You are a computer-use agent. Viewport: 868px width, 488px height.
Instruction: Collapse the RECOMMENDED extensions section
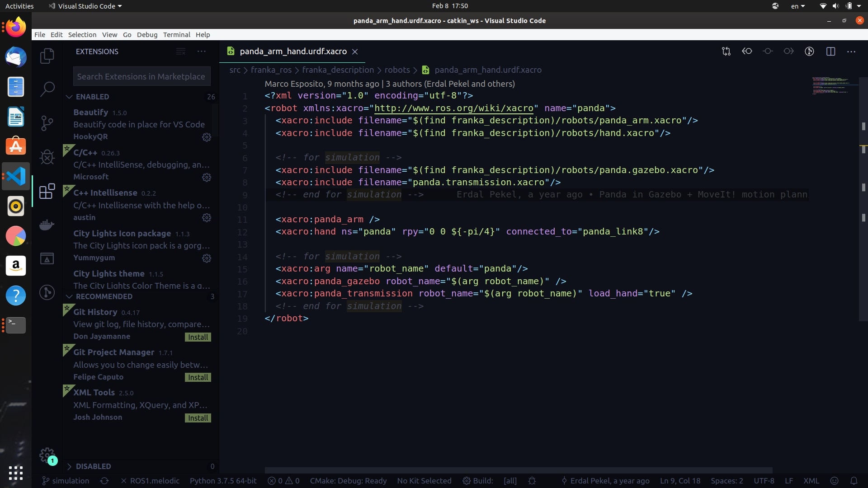[104, 296]
